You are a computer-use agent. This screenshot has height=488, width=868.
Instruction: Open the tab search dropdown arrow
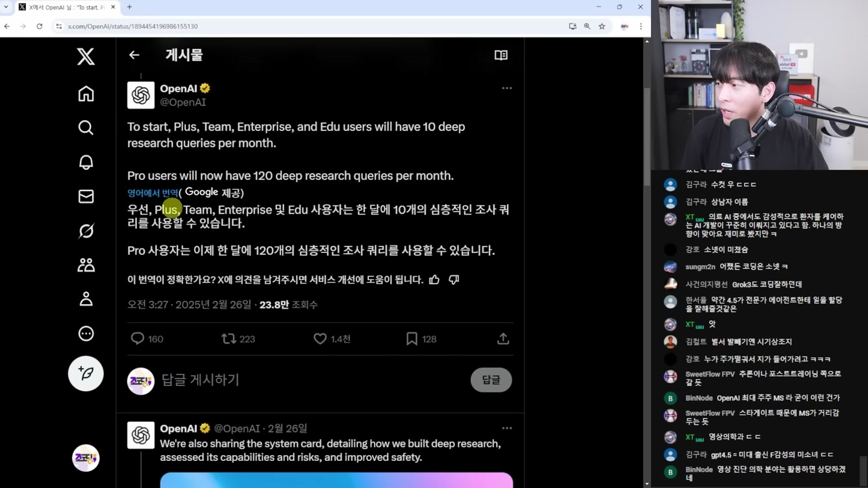coord(6,6)
